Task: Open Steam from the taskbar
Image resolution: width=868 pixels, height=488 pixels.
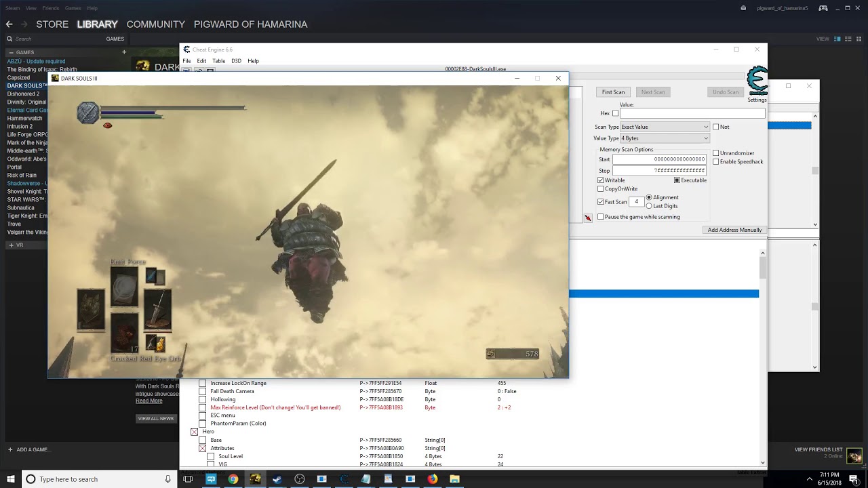Action: click(x=277, y=479)
